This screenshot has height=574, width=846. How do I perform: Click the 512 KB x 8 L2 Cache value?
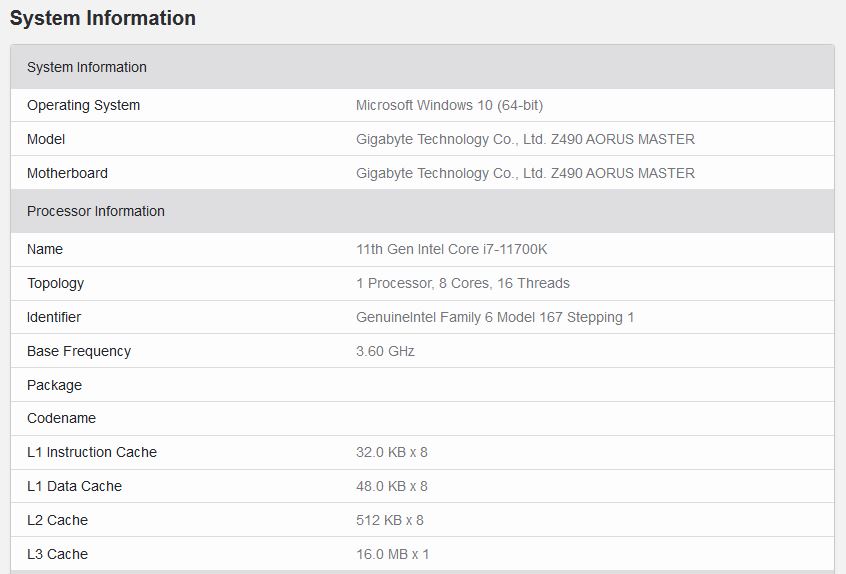pyautogui.click(x=389, y=520)
